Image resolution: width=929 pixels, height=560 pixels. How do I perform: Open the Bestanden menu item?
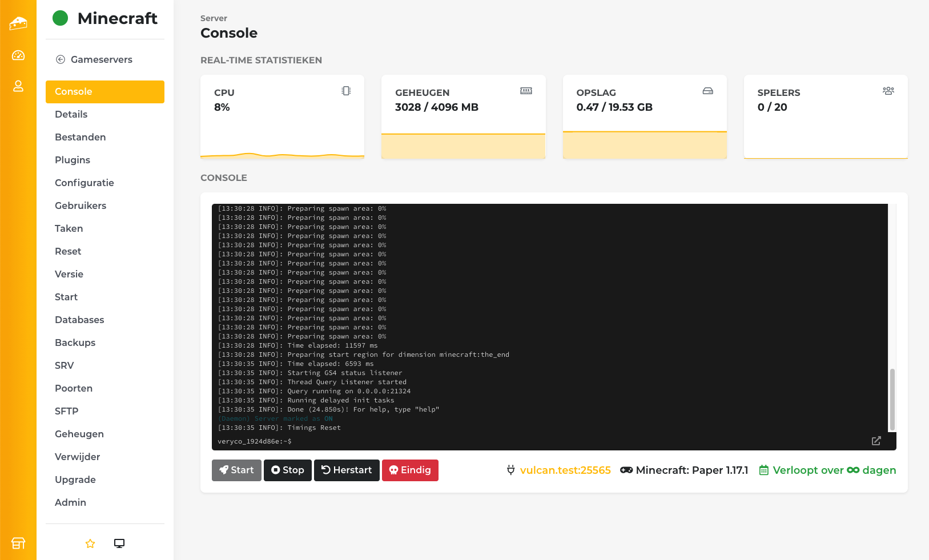(81, 137)
